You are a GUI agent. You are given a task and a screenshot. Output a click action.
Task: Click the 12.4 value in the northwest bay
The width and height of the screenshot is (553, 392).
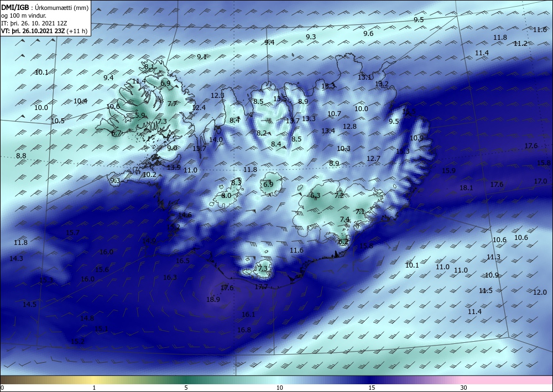tap(199, 107)
